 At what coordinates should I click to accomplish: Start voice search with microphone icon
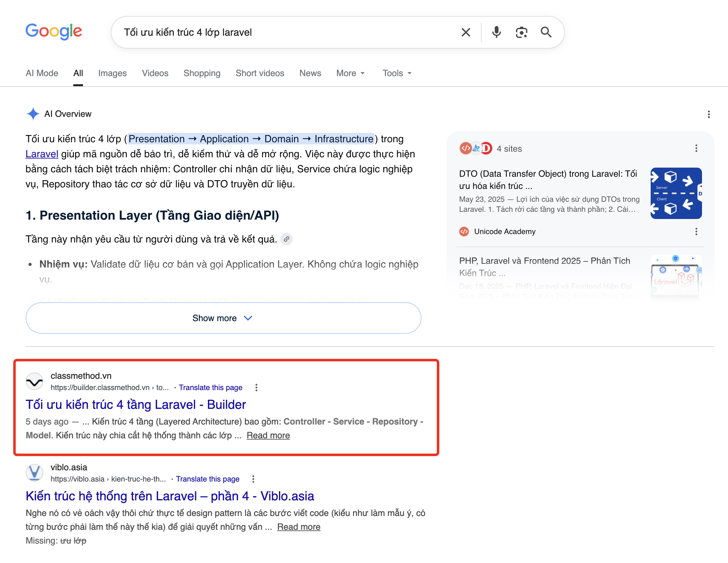pos(496,32)
